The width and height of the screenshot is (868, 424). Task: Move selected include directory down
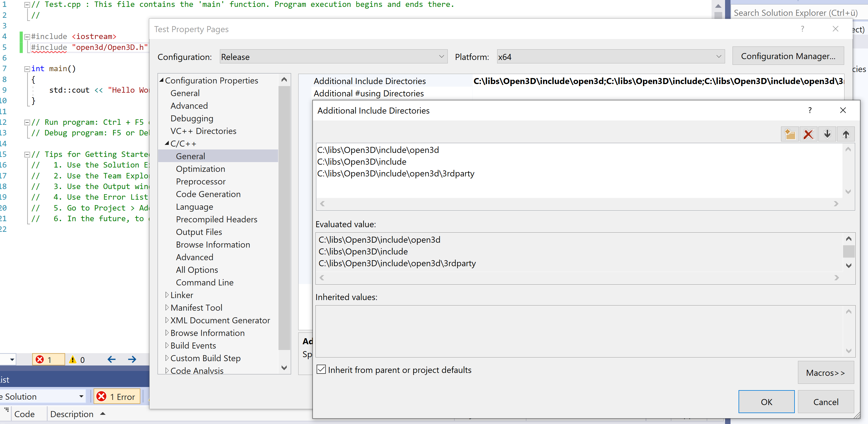(828, 134)
